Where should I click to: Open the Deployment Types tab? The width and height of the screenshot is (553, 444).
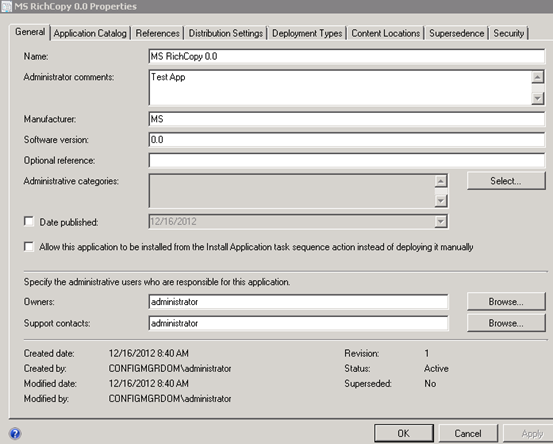[x=307, y=34]
